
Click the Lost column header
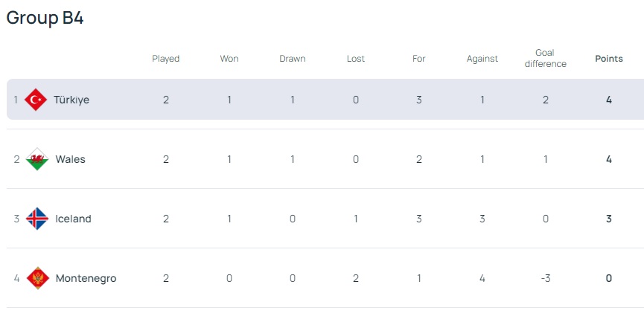(x=356, y=59)
